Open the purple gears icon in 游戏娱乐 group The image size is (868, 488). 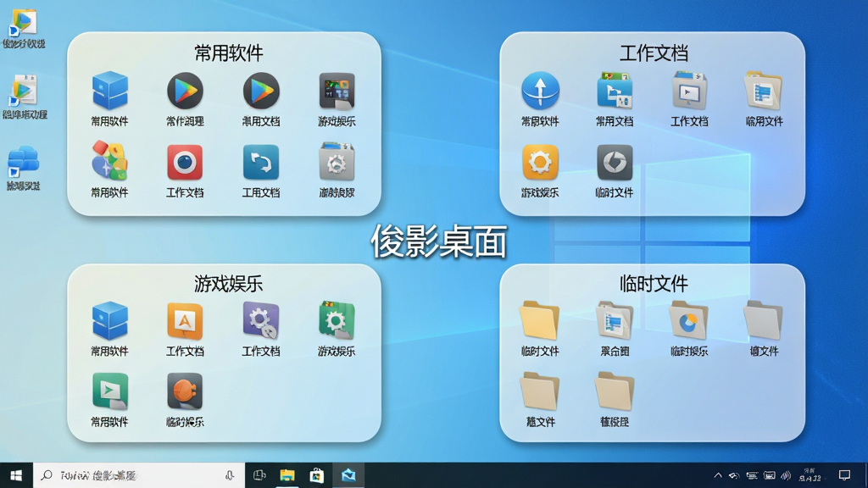[x=261, y=320]
